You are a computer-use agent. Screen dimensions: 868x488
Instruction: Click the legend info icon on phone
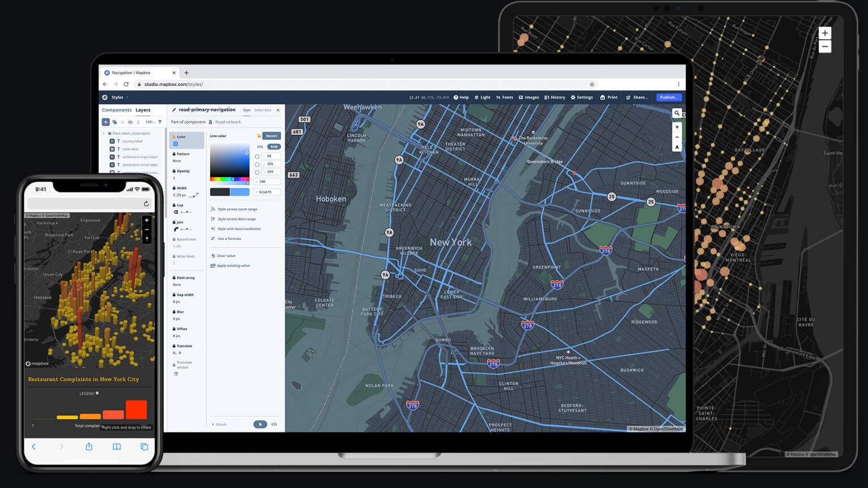click(97, 393)
